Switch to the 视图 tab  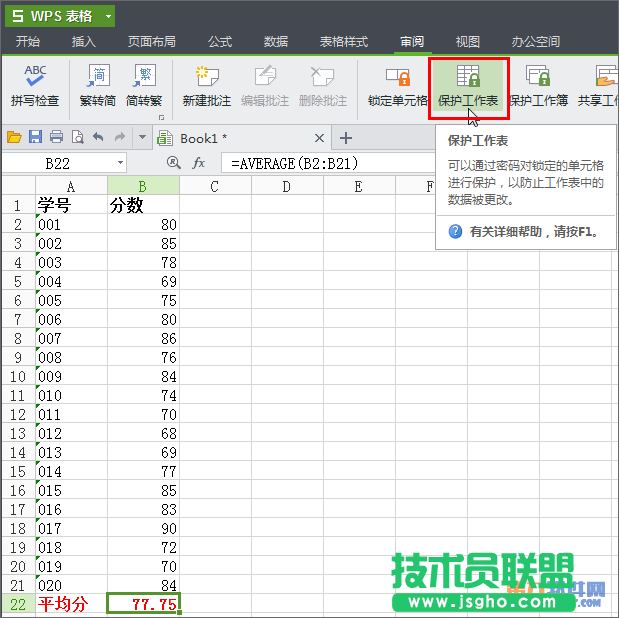coord(468,41)
